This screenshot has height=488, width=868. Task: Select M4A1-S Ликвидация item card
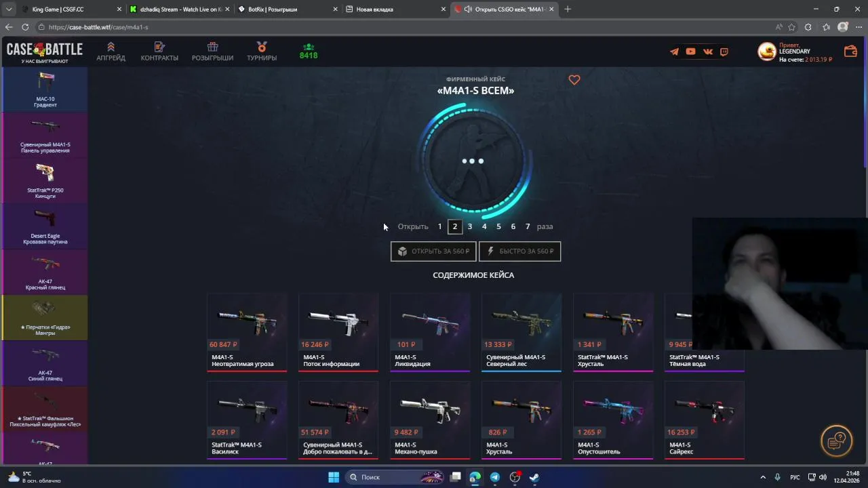point(430,332)
